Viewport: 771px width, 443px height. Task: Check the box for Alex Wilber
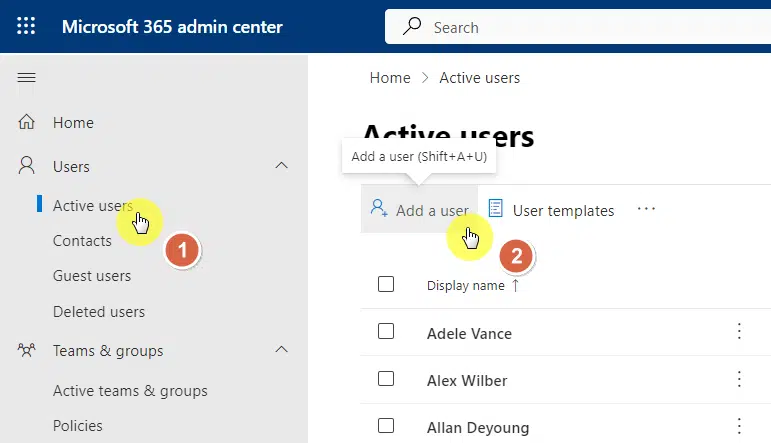386,379
